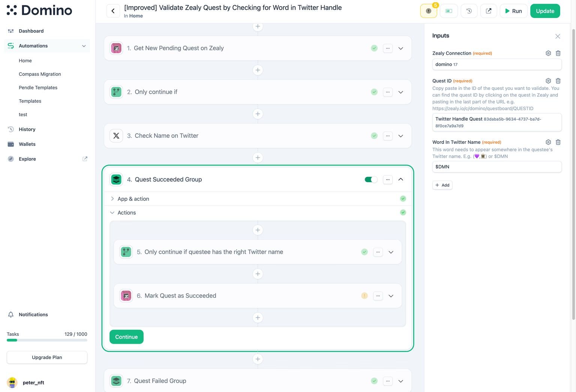The height and width of the screenshot is (392, 576).
Task: Delete the Word In Twitter Name input
Action: [x=558, y=142]
